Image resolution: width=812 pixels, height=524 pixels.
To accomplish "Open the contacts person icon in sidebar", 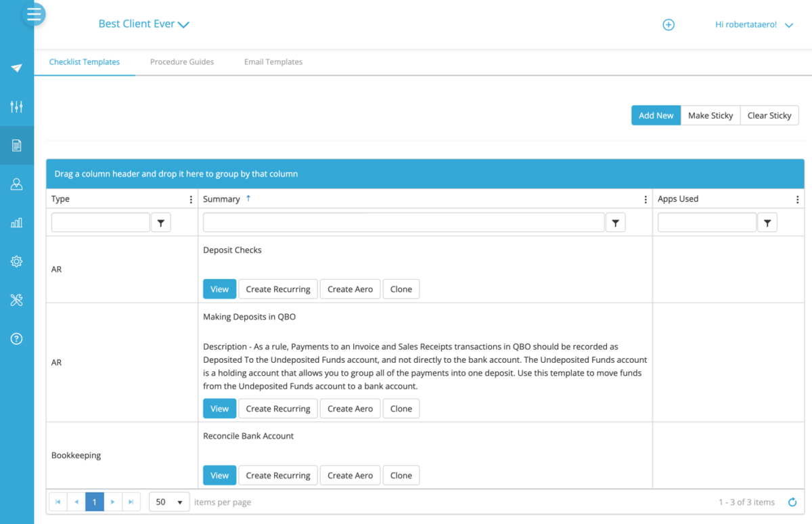I will point(16,183).
